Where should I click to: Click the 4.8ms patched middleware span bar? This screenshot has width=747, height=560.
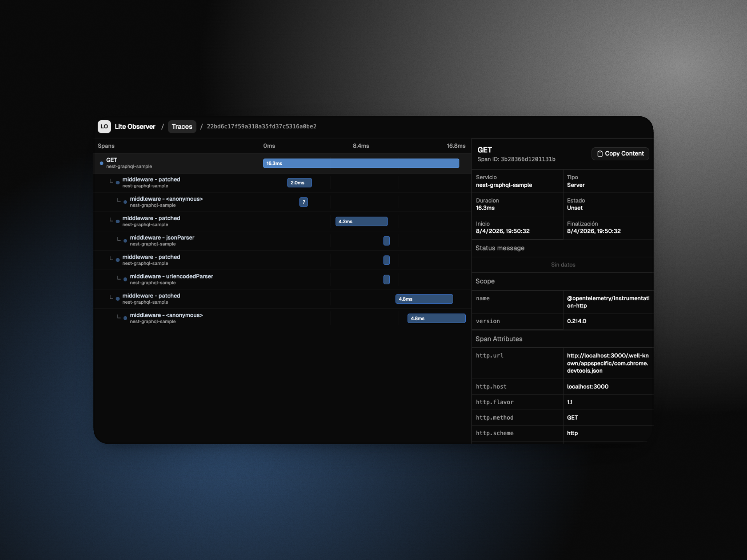(424, 299)
